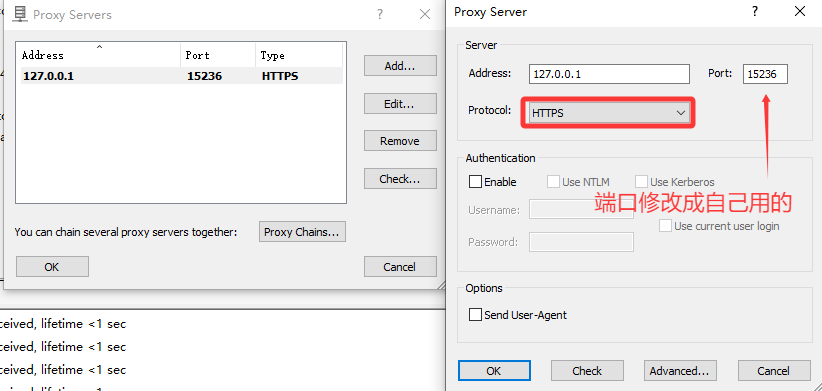Check the Use NTLM box
This screenshot has height=391, width=822.
click(x=553, y=182)
